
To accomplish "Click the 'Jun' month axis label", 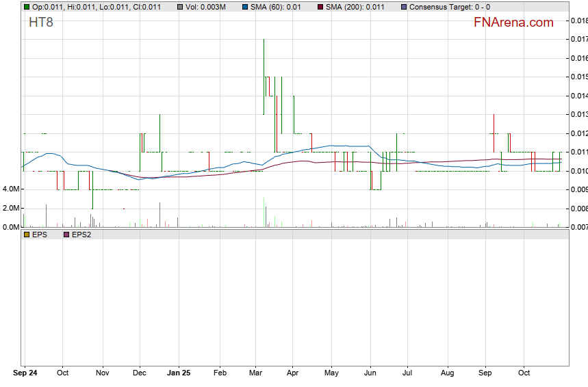I will pos(370,374).
